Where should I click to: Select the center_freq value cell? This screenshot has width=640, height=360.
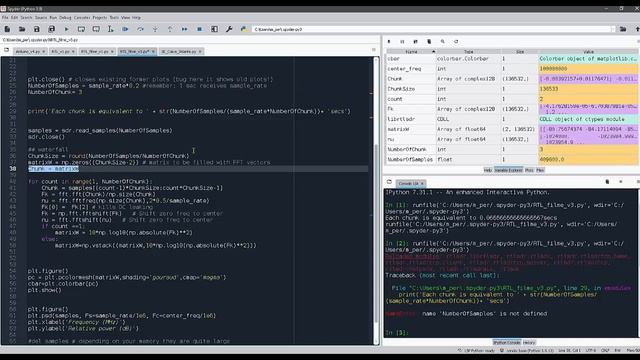click(588, 69)
